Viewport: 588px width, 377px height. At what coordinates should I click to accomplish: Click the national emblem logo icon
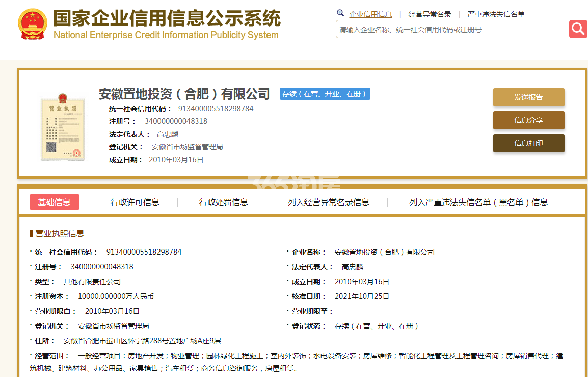[x=33, y=24]
